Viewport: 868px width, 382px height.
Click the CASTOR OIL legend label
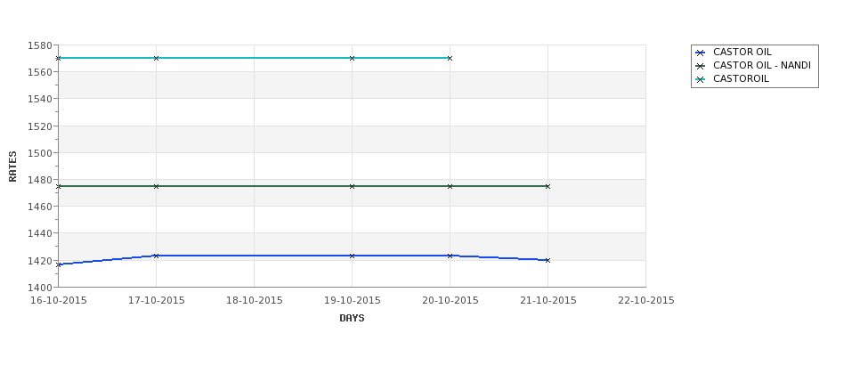point(742,52)
